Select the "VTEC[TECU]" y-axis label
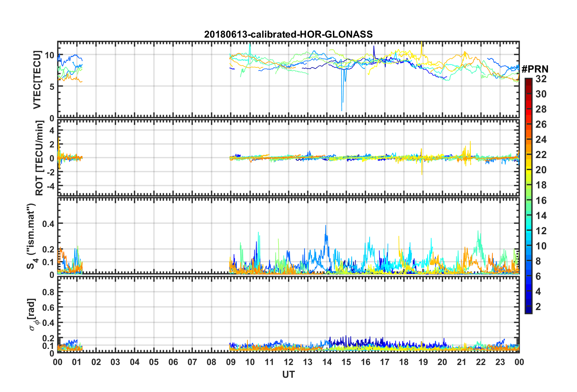Image resolution: width=577 pixels, height=392 pixels. coord(37,80)
